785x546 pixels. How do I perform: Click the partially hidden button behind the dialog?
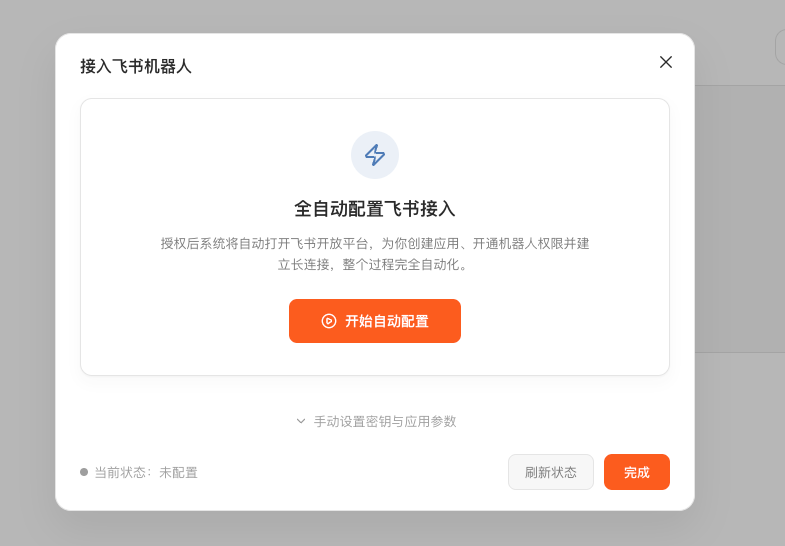779,47
